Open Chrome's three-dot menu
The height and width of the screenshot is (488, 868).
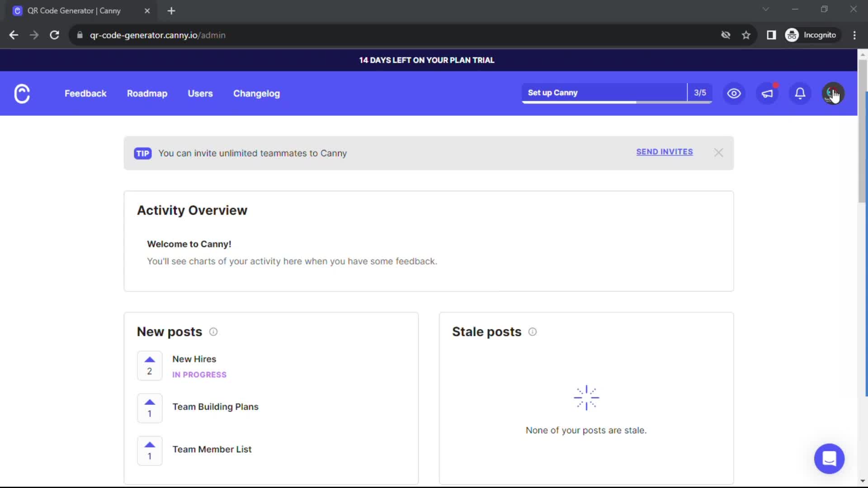point(855,35)
